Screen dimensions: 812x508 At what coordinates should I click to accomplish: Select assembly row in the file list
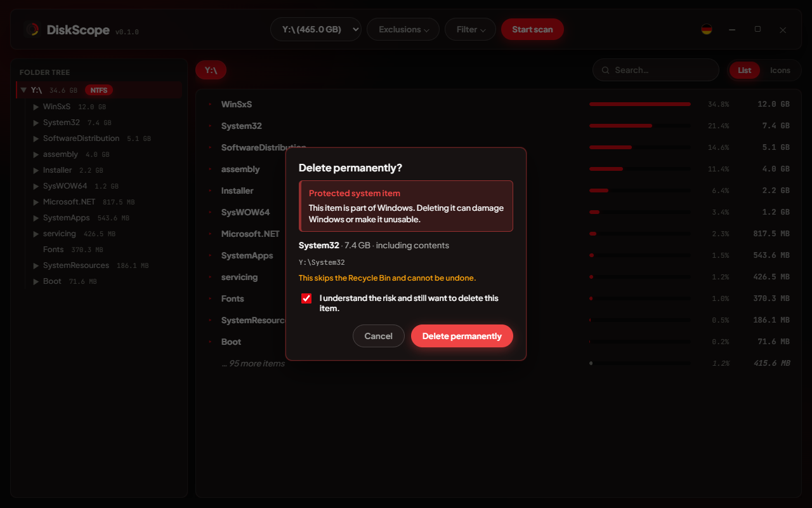[x=499, y=169]
